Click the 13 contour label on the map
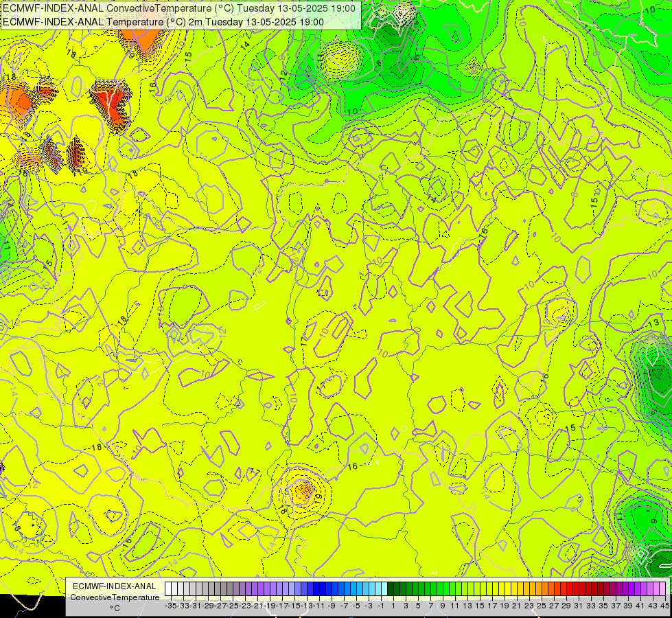 (x=654, y=324)
